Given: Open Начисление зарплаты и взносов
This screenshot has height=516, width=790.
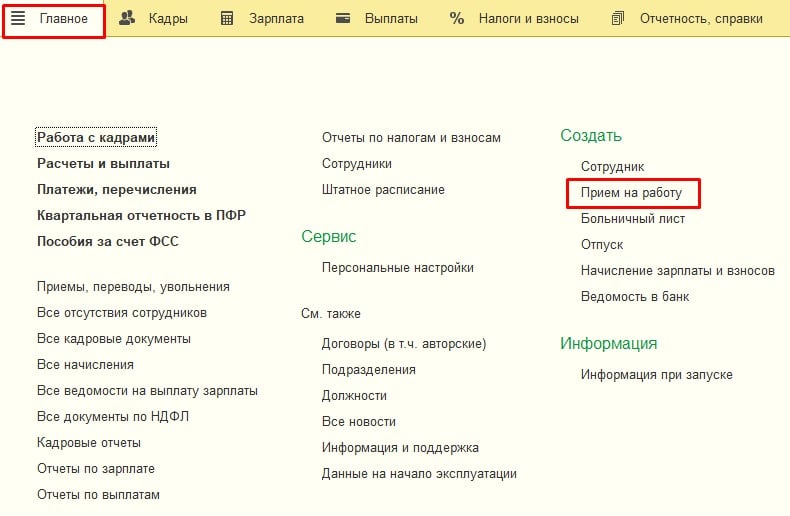Looking at the screenshot, I should (x=677, y=271).
